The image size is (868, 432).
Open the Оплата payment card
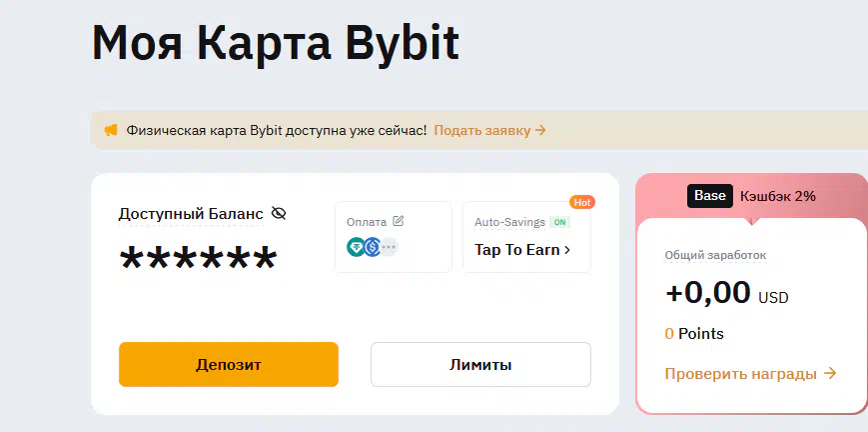[x=394, y=237]
